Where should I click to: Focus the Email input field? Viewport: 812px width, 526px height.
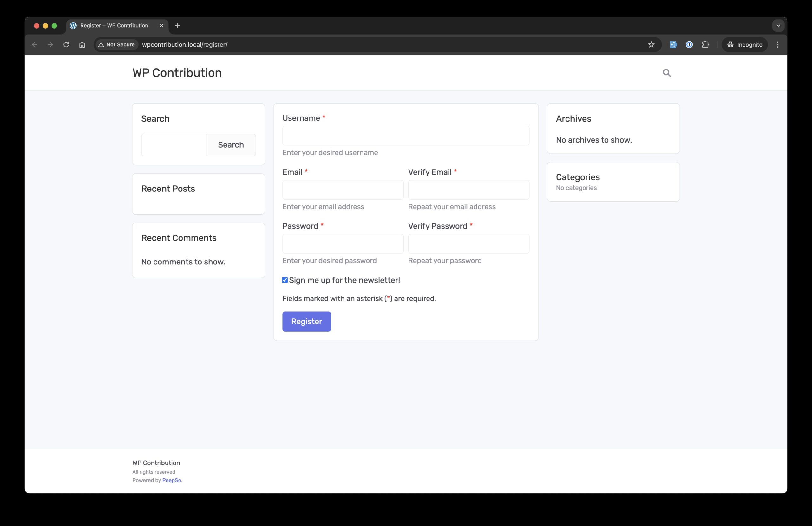click(343, 190)
